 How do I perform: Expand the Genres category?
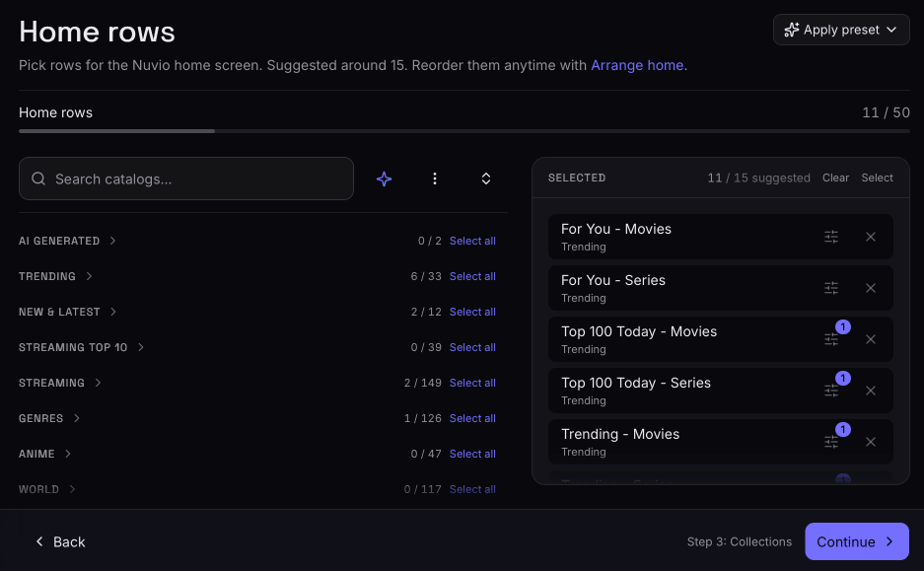click(49, 418)
